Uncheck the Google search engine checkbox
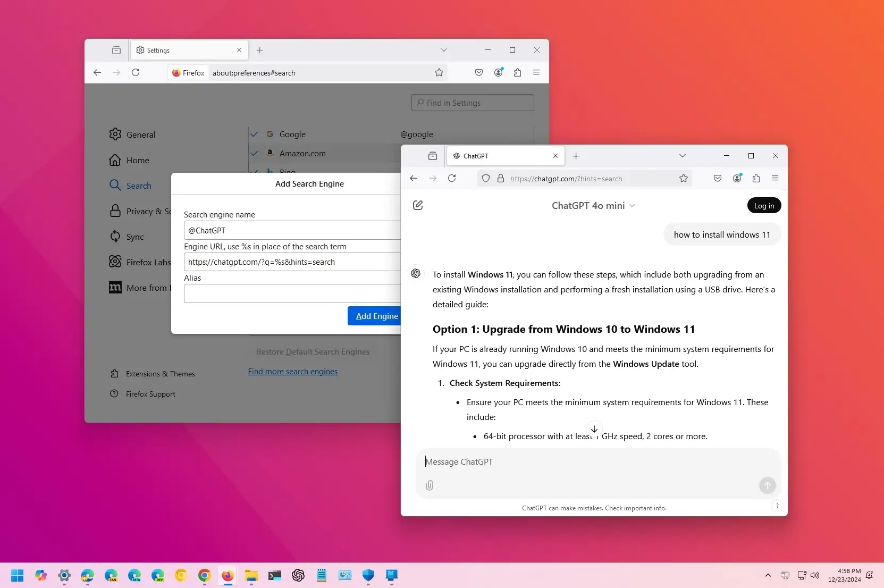The width and height of the screenshot is (884, 588). [x=254, y=134]
